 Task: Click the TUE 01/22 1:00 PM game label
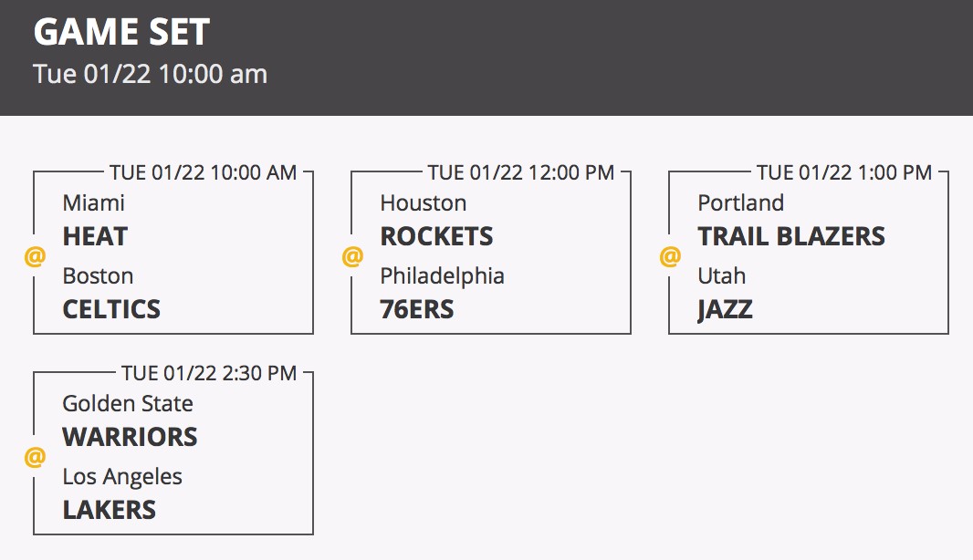pos(844,172)
